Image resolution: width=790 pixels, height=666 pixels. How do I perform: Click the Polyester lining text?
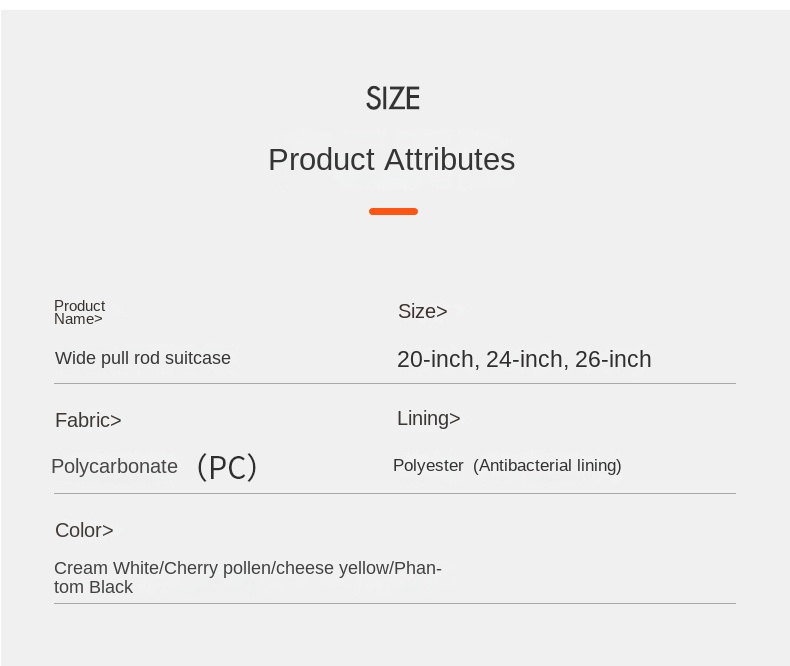click(428, 466)
